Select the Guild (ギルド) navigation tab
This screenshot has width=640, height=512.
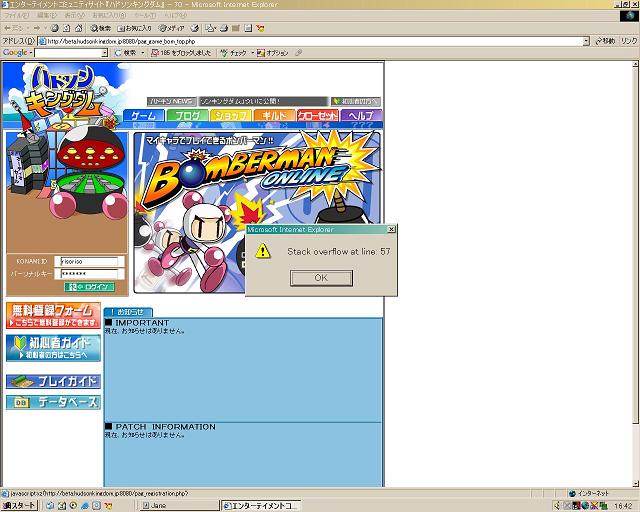click(274, 115)
